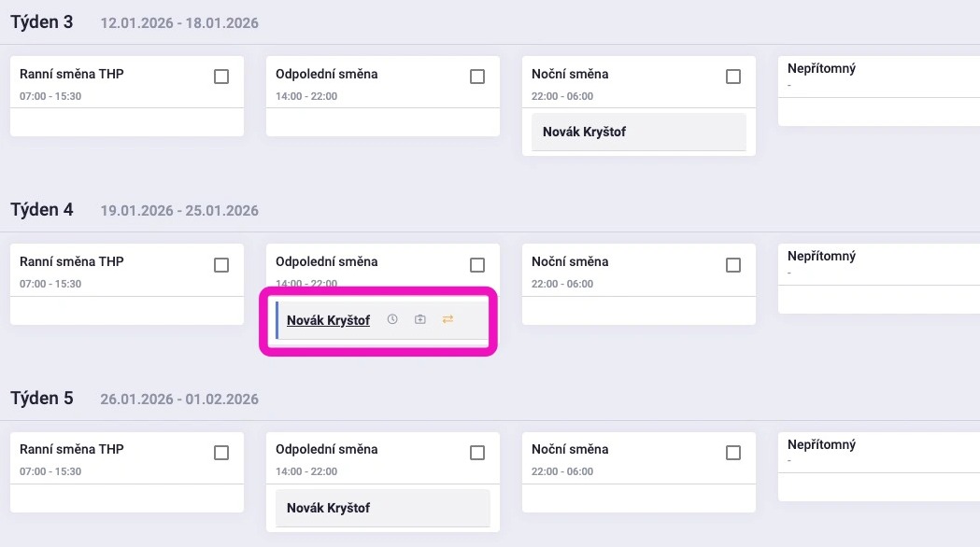This screenshot has width=980, height=547.
Task: Enable the Ranní směna THP checkbox in Týden 4
Action: tap(221, 265)
